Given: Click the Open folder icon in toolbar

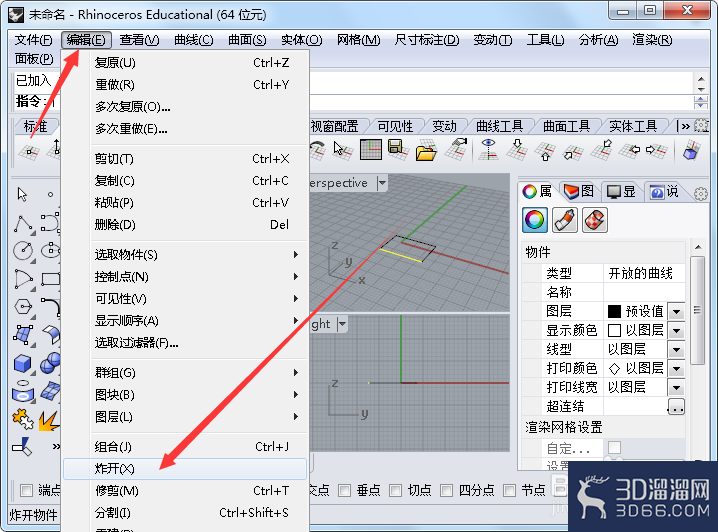Looking at the screenshot, I should [x=426, y=150].
